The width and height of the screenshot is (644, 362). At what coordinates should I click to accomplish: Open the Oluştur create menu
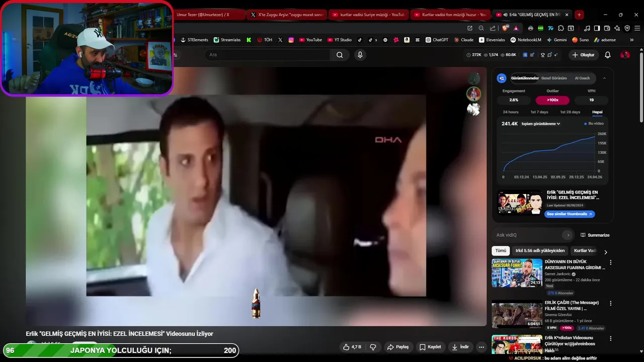point(583,55)
